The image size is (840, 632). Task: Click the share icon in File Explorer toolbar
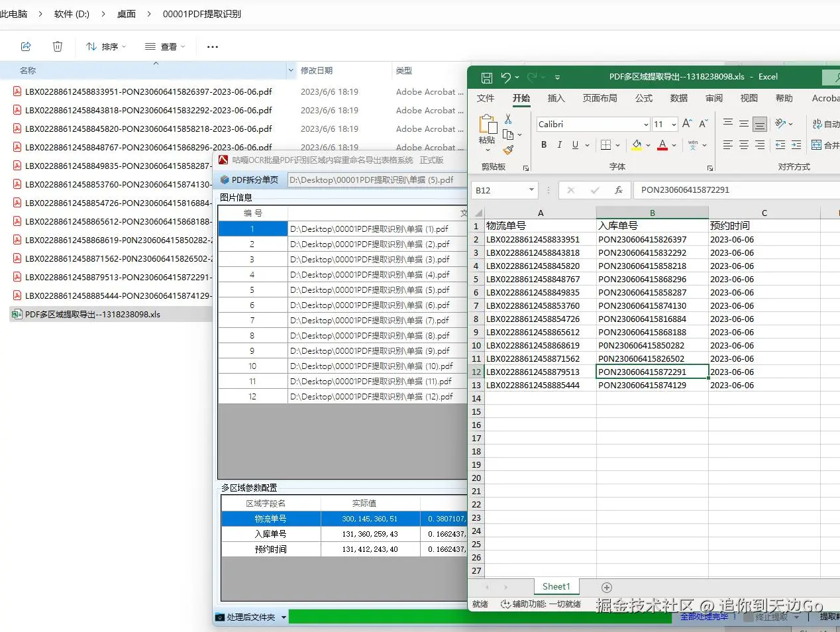pyautogui.click(x=26, y=46)
